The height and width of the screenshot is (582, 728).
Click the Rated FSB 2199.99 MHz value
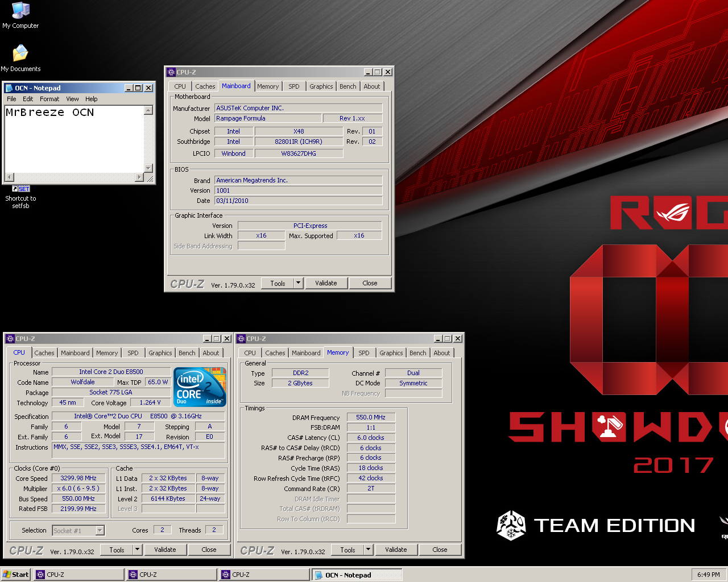click(x=78, y=509)
